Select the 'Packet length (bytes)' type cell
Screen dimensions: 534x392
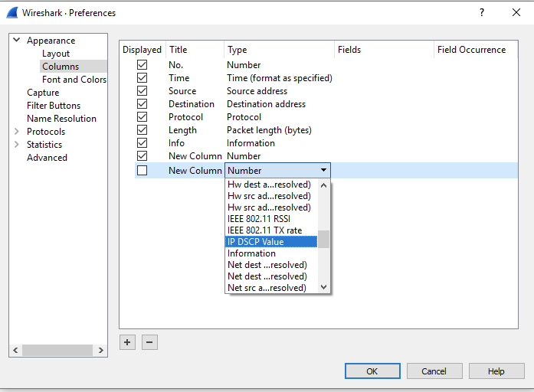coord(269,130)
